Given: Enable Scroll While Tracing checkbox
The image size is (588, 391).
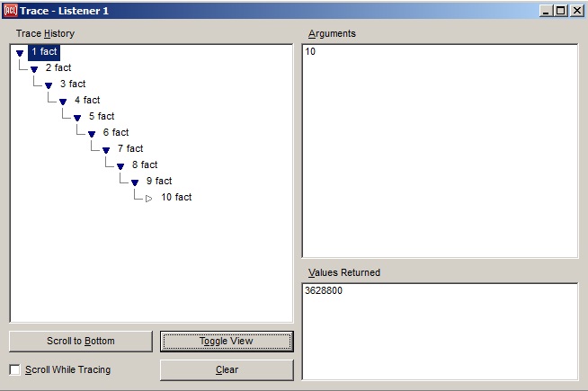Looking at the screenshot, I should (14, 369).
